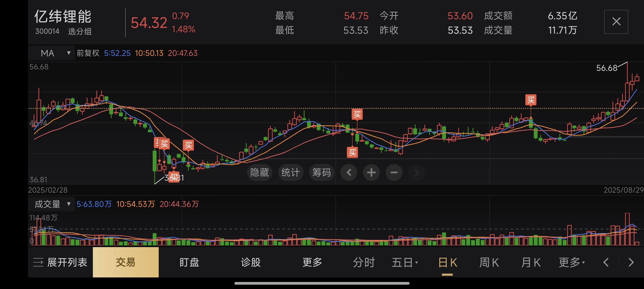Click the 隐藏 button
Screen dimensions: 644x289
260,172
